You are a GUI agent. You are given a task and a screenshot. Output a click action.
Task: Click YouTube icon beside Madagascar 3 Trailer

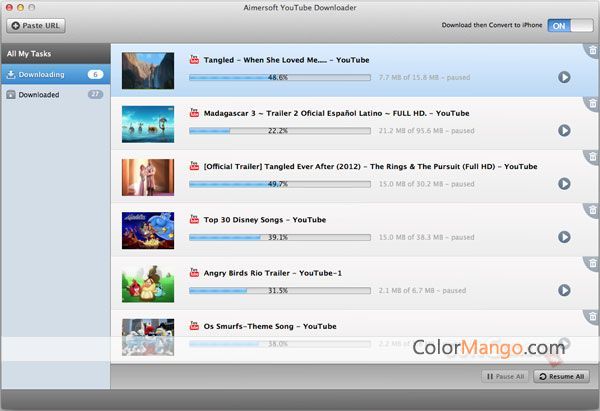pos(194,113)
